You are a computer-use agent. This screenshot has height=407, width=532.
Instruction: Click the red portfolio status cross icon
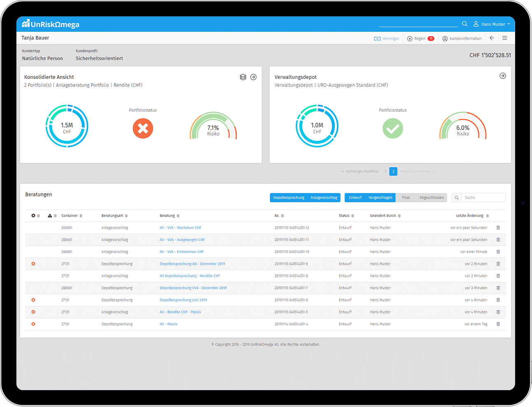143,128
